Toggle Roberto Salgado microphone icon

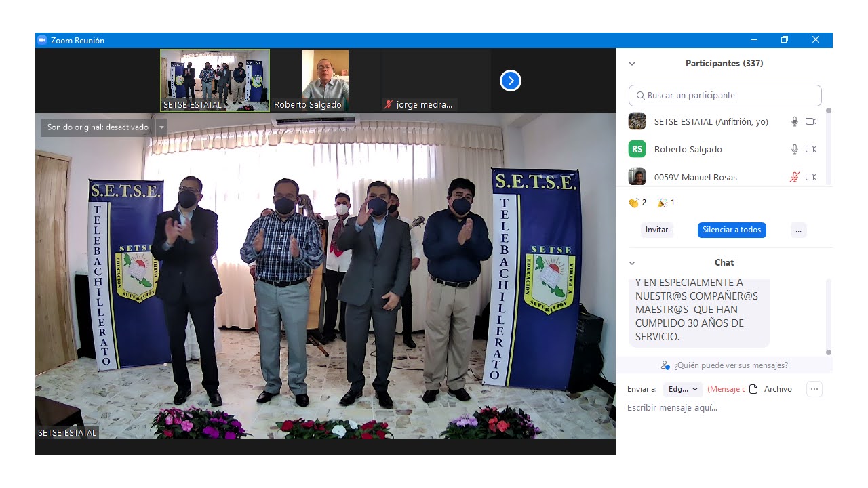pyautogui.click(x=795, y=149)
